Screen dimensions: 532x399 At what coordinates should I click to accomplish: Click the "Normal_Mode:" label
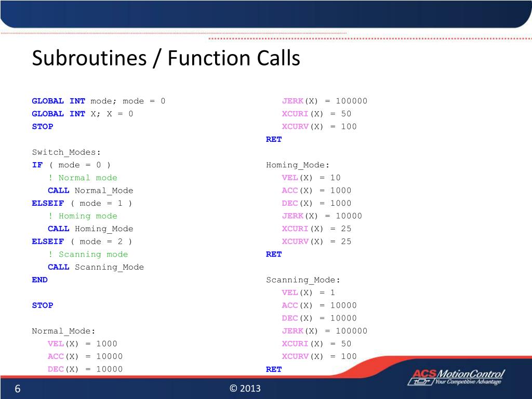click(63, 331)
